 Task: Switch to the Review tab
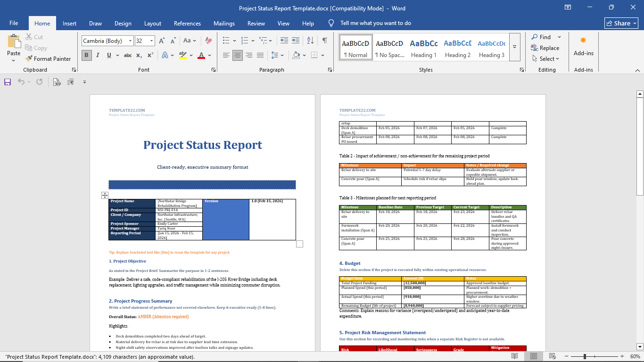[x=256, y=23]
